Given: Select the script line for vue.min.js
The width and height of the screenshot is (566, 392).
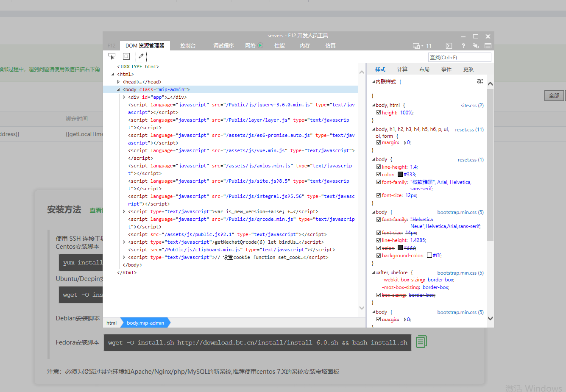Looking at the screenshot, I should pos(241,154).
